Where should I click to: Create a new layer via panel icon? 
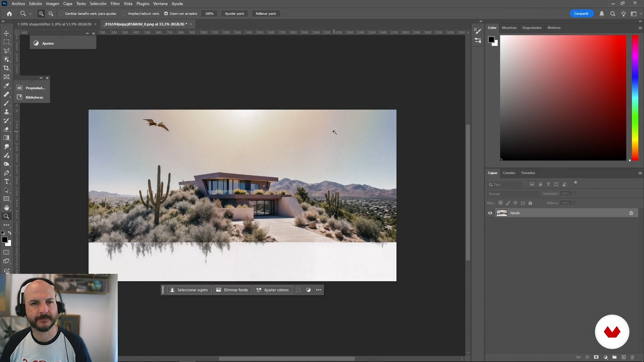[624, 357]
